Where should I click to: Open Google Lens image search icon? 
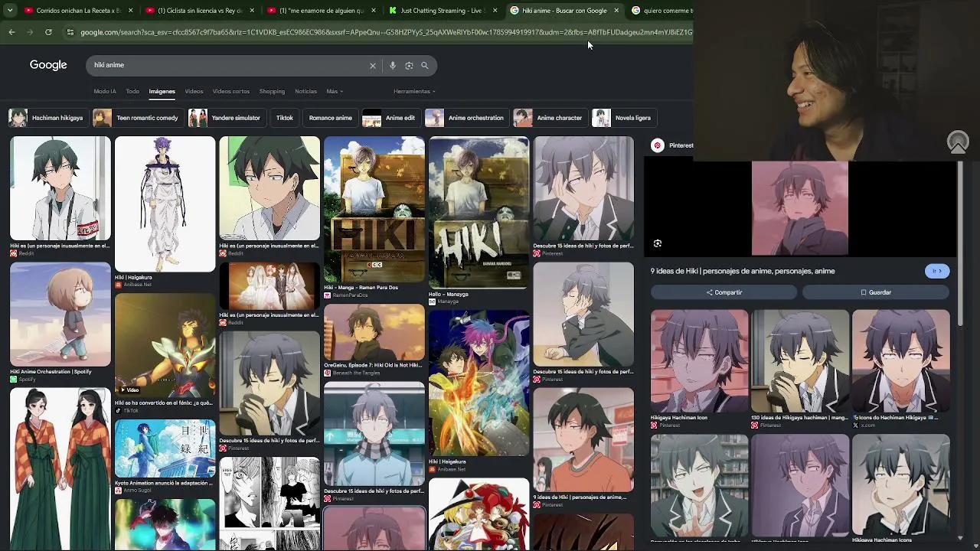point(409,66)
